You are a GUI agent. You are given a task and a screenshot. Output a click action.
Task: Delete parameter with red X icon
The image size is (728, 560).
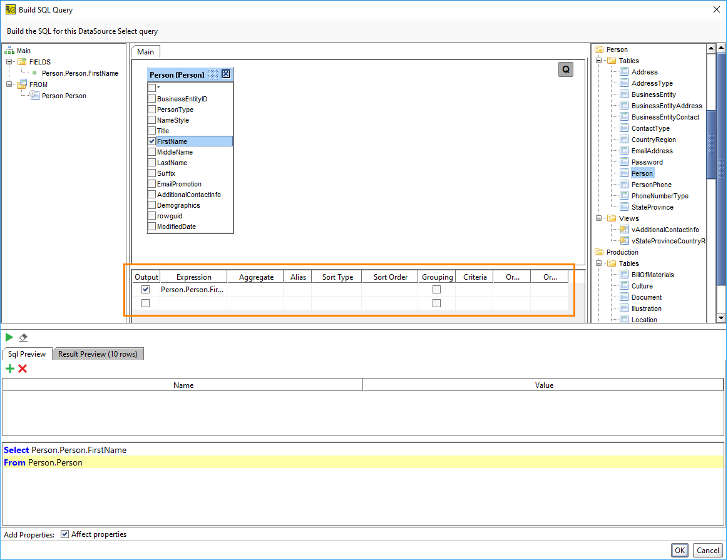coord(23,369)
